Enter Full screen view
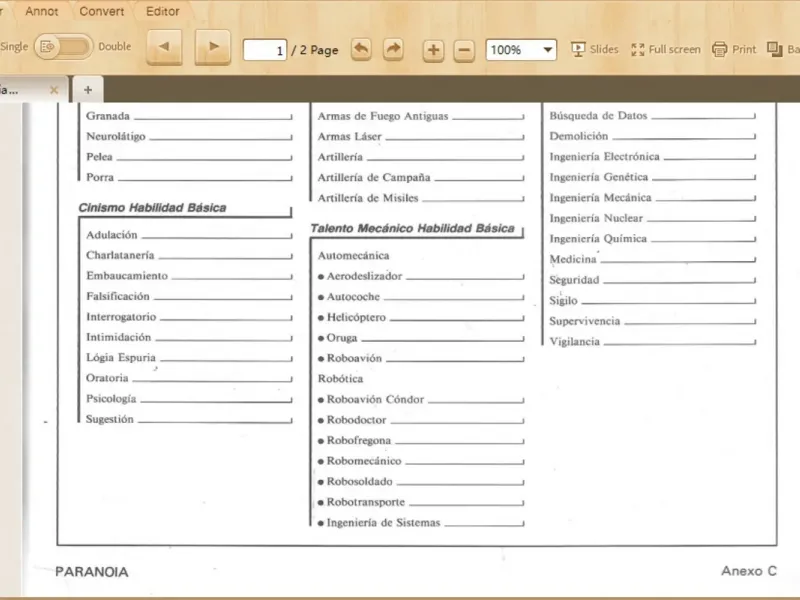 click(x=666, y=49)
